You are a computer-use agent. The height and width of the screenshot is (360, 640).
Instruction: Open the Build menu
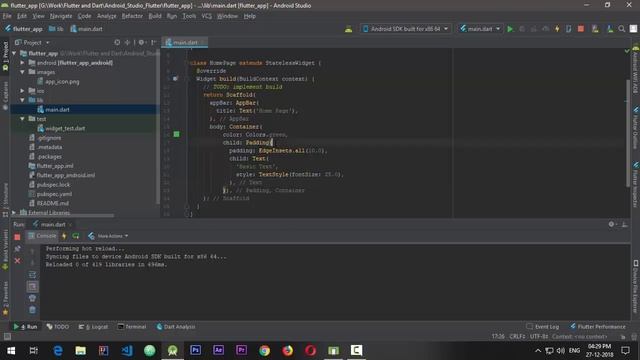[x=155, y=16]
